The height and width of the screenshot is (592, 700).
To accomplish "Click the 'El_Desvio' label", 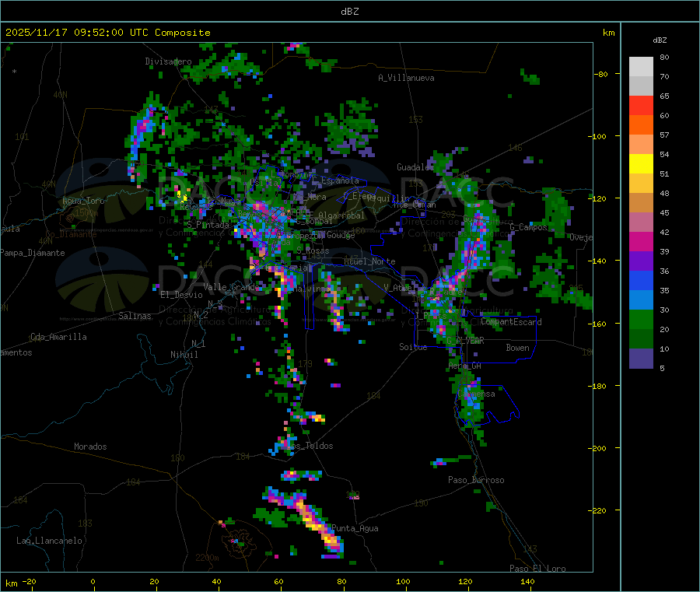I will pyautogui.click(x=181, y=295).
